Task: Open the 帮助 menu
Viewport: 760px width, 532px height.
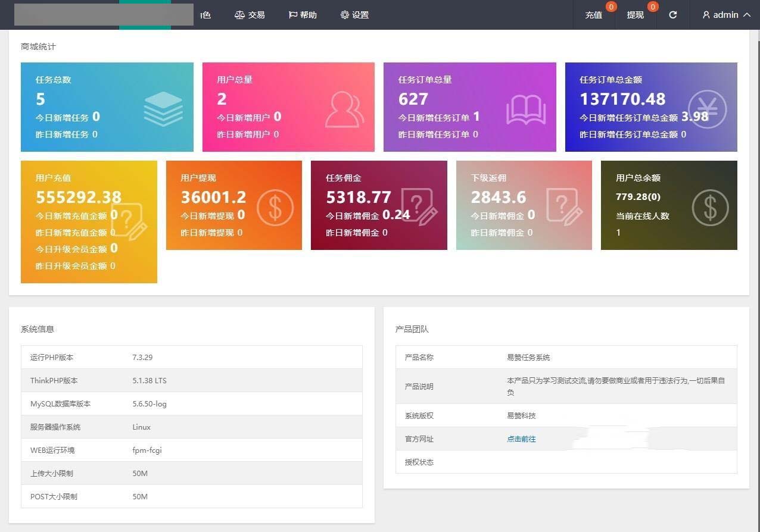Action: [303, 15]
